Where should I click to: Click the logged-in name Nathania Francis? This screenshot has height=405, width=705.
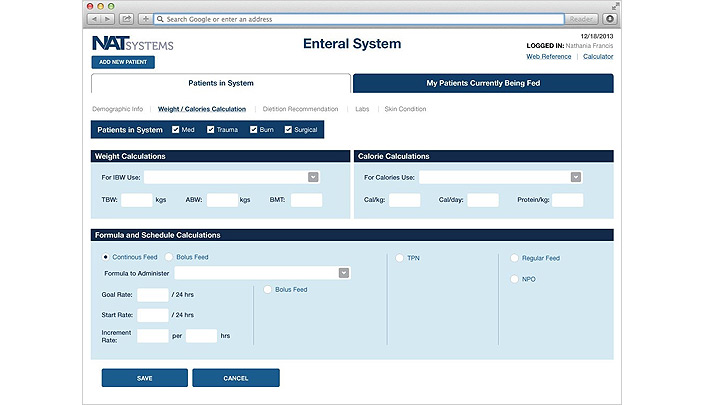click(x=589, y=46)
